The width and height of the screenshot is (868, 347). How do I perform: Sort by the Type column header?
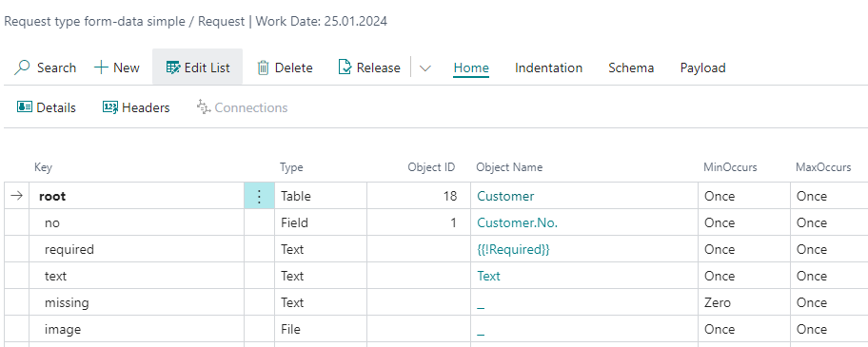tap(291, 167)
